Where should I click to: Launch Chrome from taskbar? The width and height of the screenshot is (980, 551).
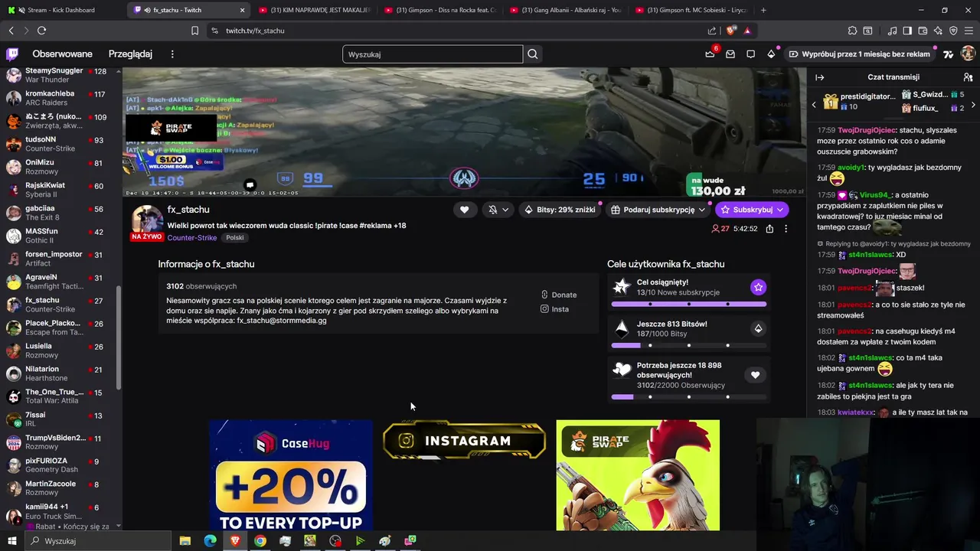coord(260,541)
